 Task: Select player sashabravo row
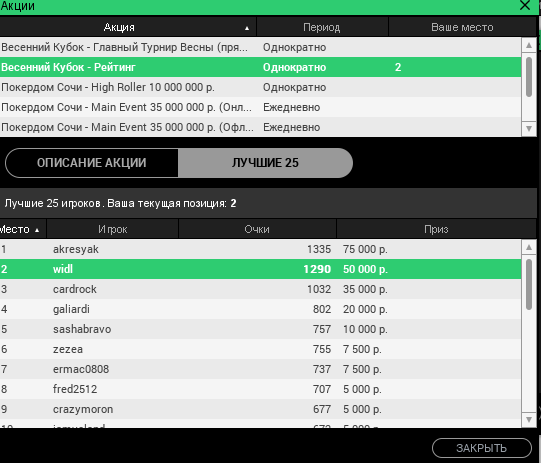[260, 329]
